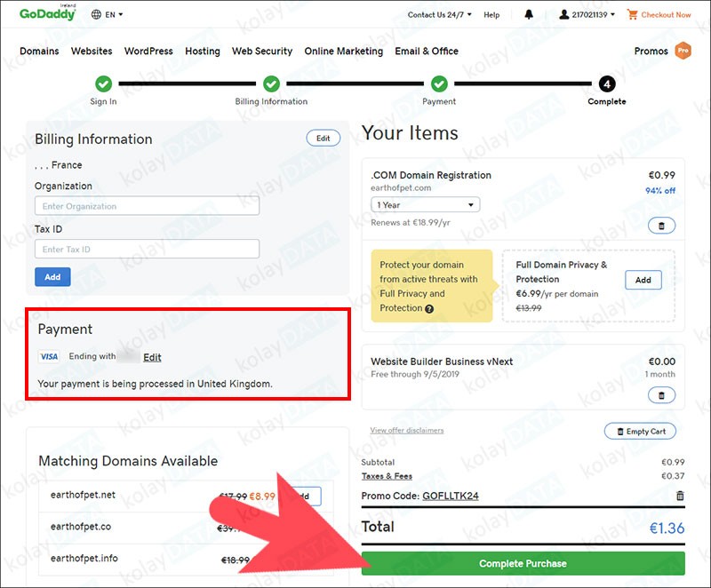The width and height of the screenshot is (711, 588).
Task: Click the Billing Information step checkmark
Action: (x=271, y=83)
